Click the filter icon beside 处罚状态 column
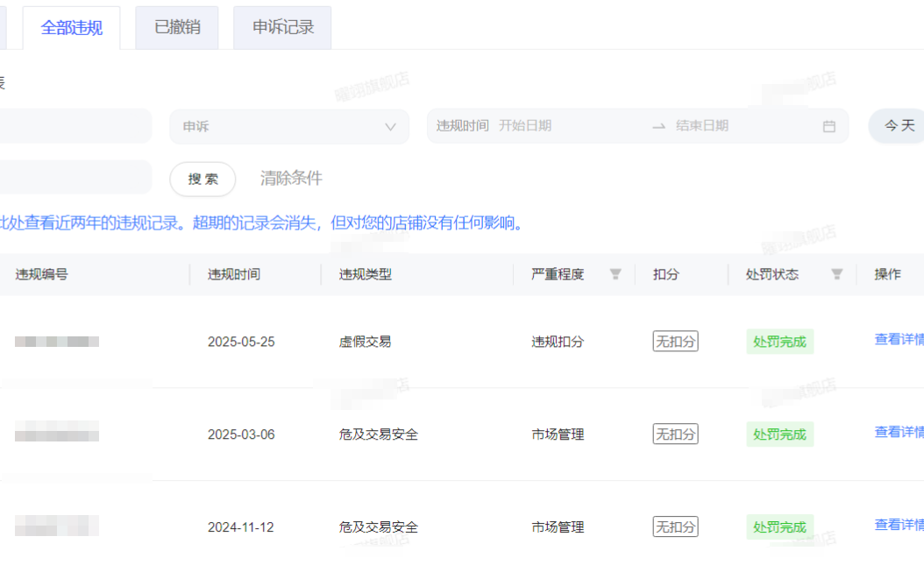 pos(836,274)
